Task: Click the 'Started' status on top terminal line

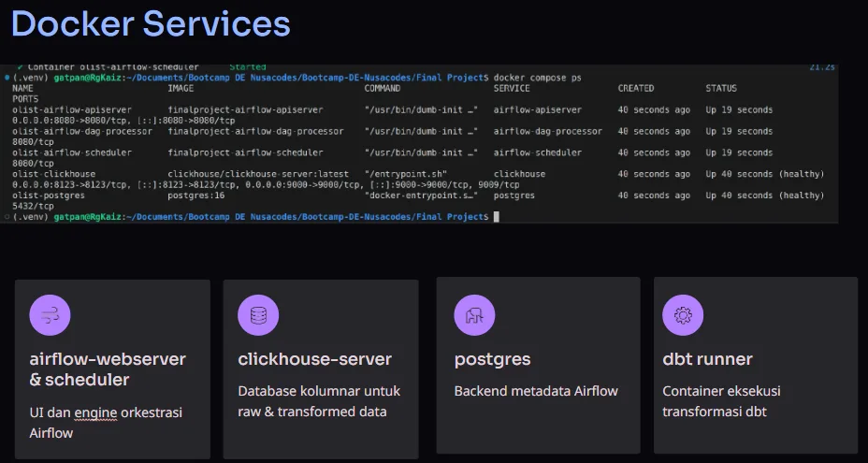Action: point(248,67)
